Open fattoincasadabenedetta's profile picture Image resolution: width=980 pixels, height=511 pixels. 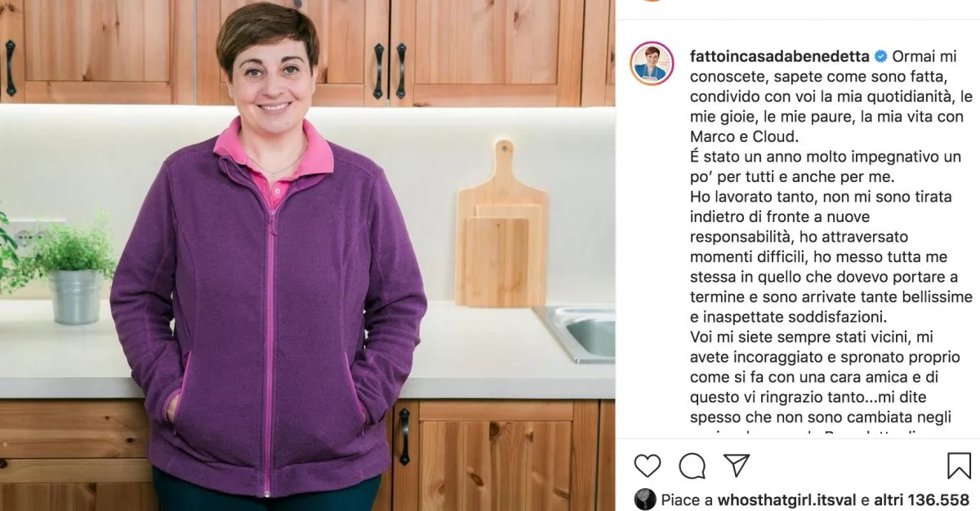[x=652, y=63]
